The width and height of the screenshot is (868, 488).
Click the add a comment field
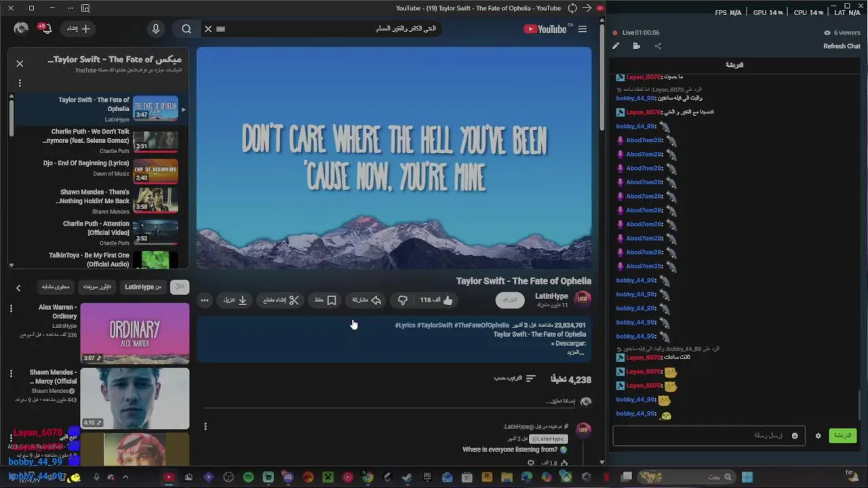tap(390, 401)
